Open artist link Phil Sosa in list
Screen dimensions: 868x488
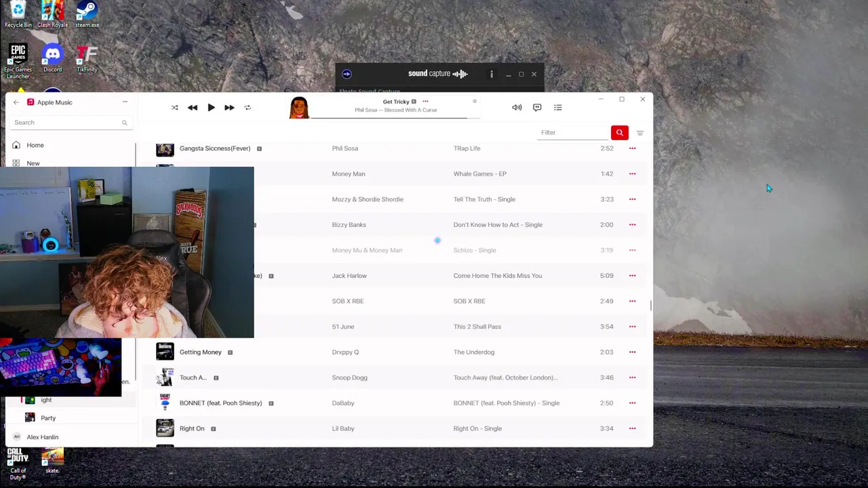(x=344, y=148)
